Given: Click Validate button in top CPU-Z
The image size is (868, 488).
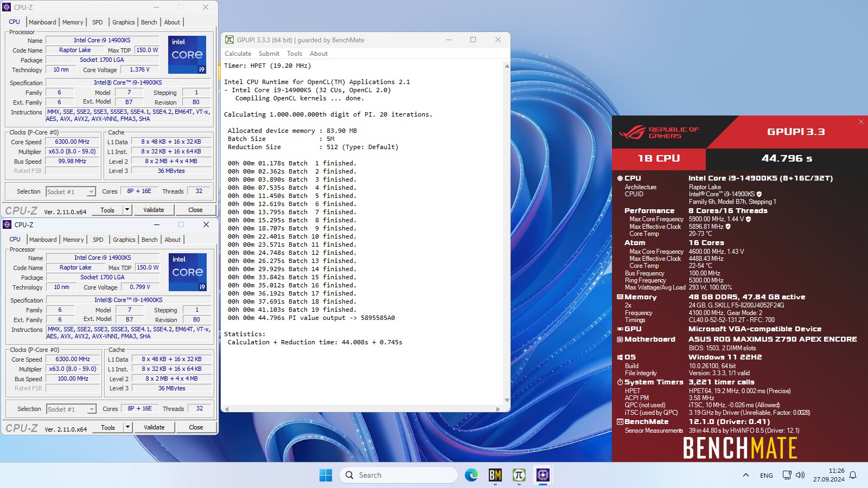Looking at the screenshot, I should click(154, 210).
